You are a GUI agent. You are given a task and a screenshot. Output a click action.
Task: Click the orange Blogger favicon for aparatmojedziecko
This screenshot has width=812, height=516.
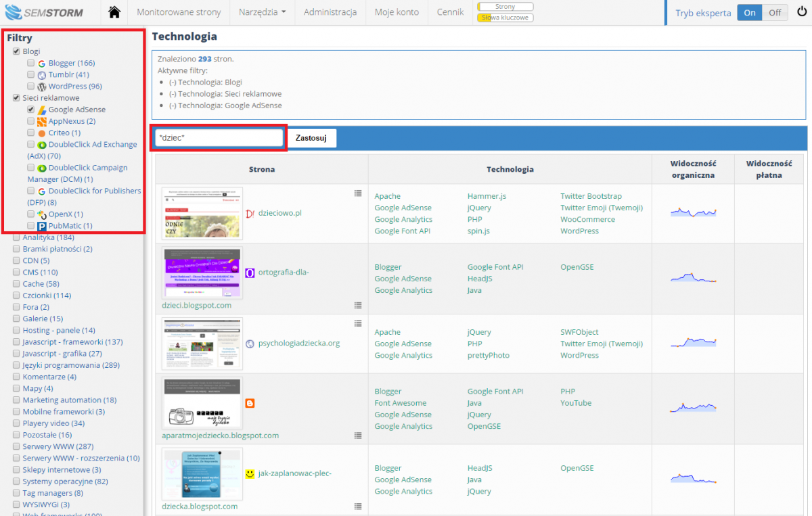pyautogui.click(x=250, y=403)
